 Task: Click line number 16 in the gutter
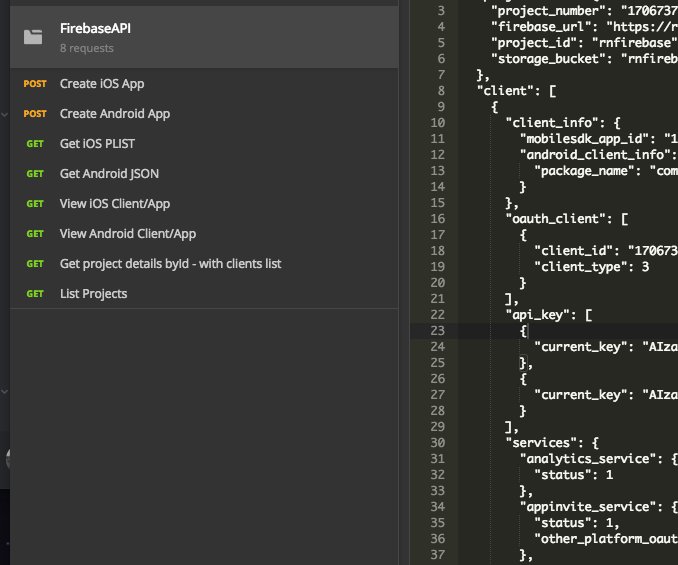click(x=437, y=219)
